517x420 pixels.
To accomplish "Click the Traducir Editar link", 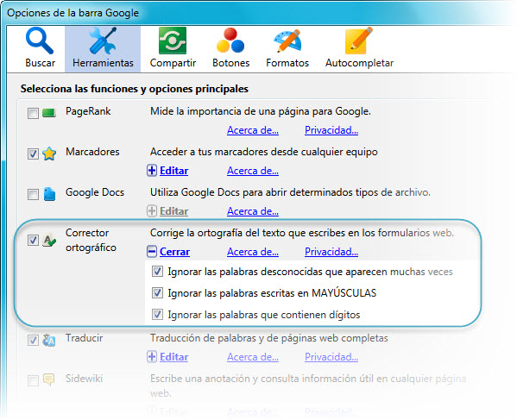I will [173, 357].
